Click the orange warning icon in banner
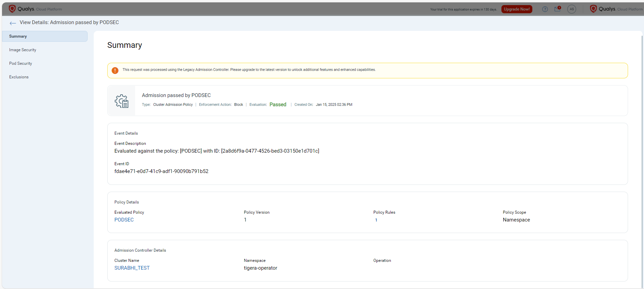 pos(115,71)
